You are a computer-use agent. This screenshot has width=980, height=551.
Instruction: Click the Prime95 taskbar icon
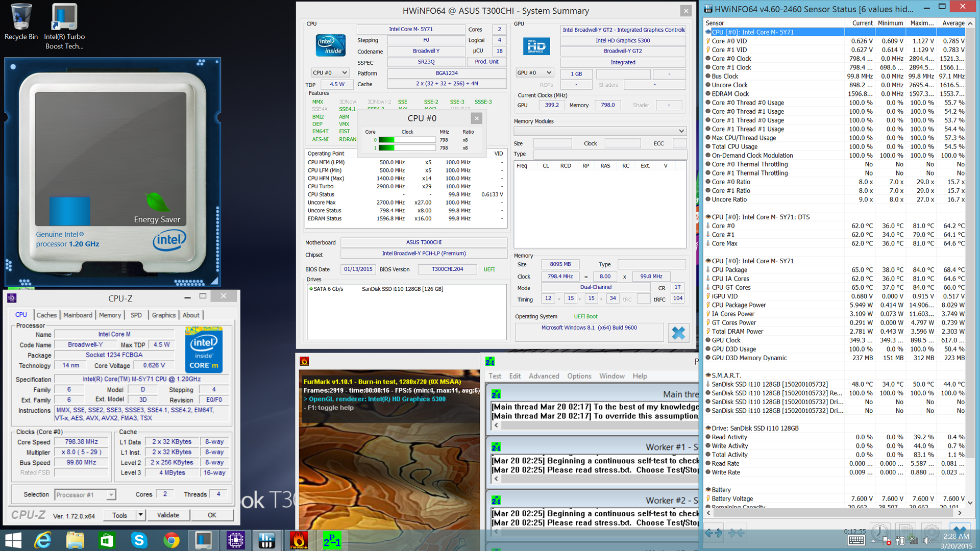(331, 540)
